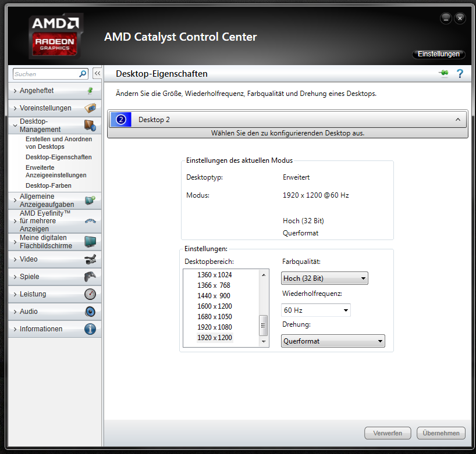Expand the Voreinstellungen section
The image size is (476, 454).
pos(15,108)
